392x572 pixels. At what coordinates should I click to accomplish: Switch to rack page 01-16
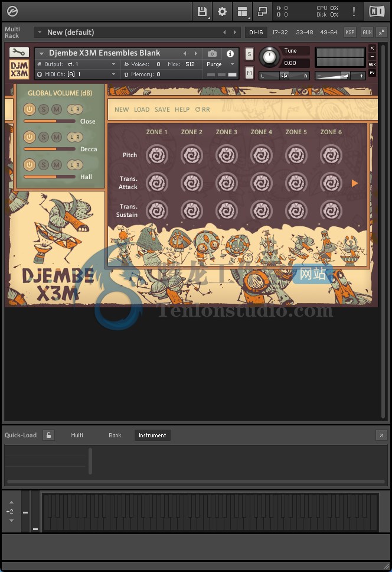[256, 32]
